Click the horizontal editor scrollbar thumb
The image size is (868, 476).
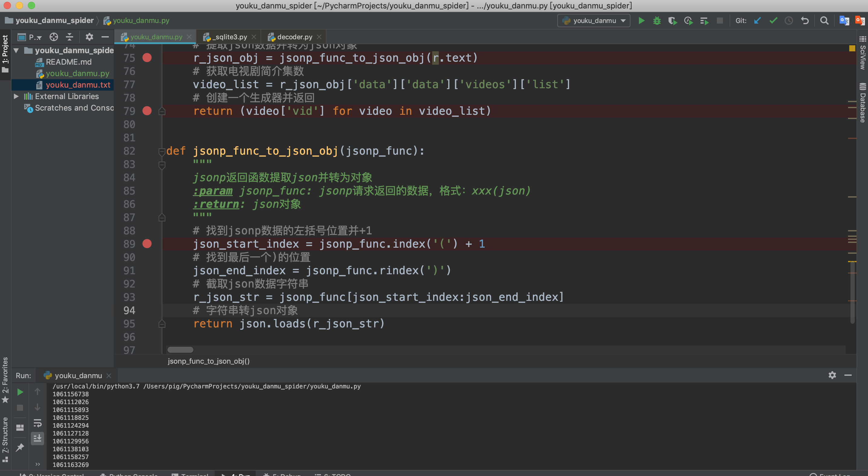pyautogui.click(x=180, y=349)
